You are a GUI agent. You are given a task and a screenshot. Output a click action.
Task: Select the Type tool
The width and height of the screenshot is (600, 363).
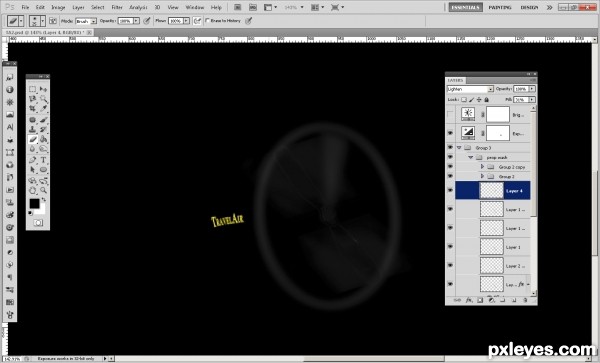43,160
